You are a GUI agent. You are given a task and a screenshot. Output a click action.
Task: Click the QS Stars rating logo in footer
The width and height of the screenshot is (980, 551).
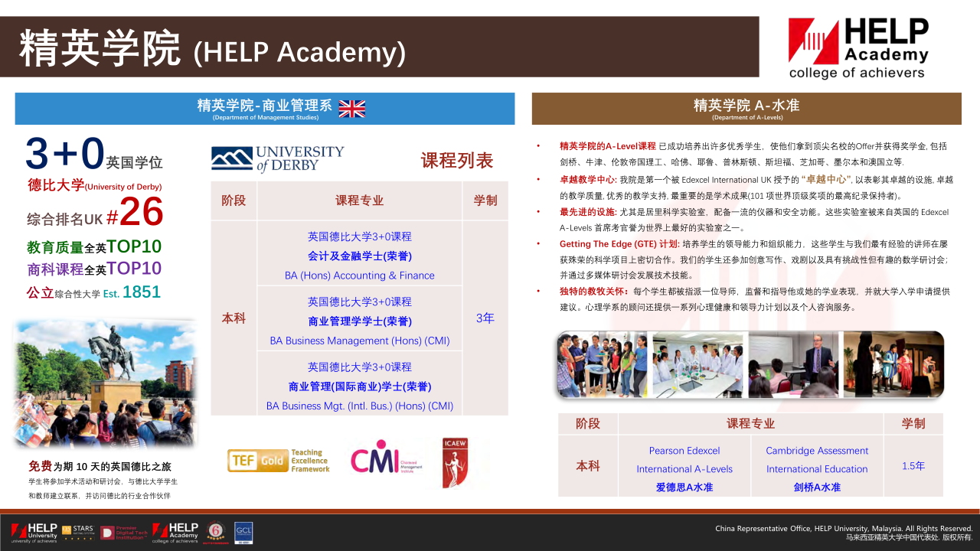coord(77,532)
